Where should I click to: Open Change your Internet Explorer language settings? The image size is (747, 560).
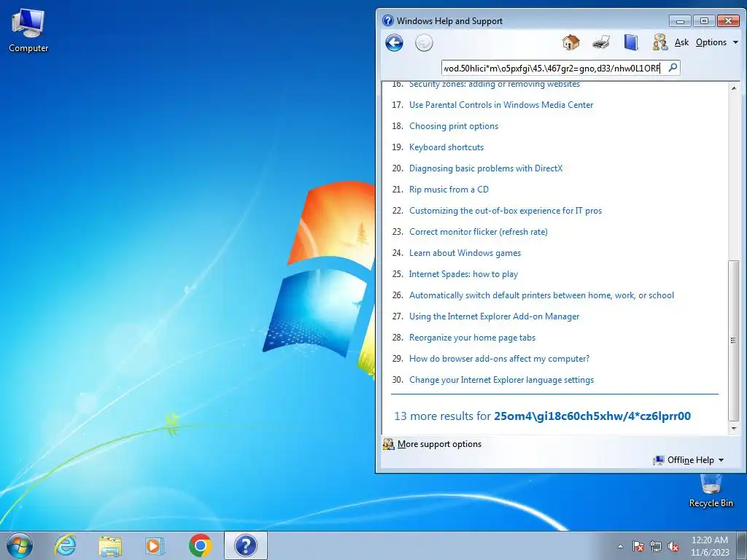(502, 380)
